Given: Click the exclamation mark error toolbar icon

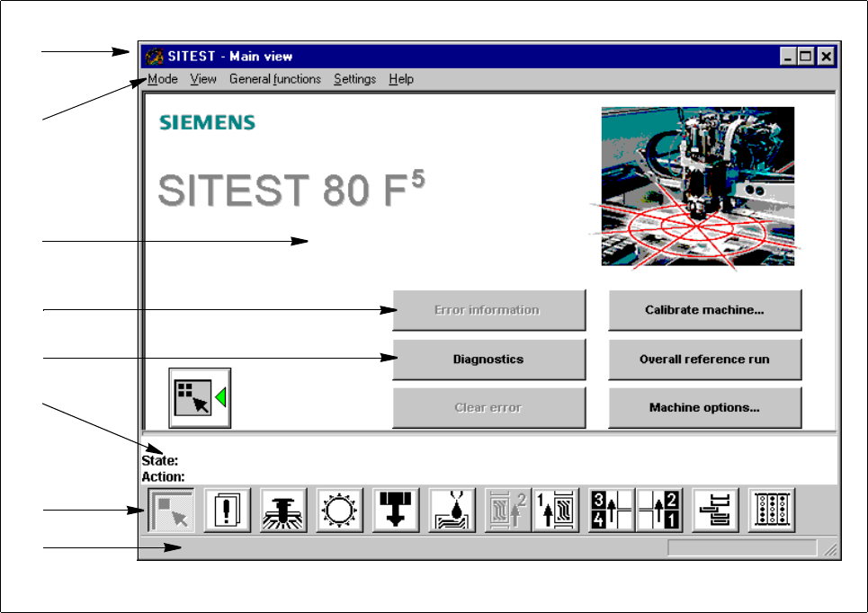Looking at the screenshot, I should click(228, 511).
